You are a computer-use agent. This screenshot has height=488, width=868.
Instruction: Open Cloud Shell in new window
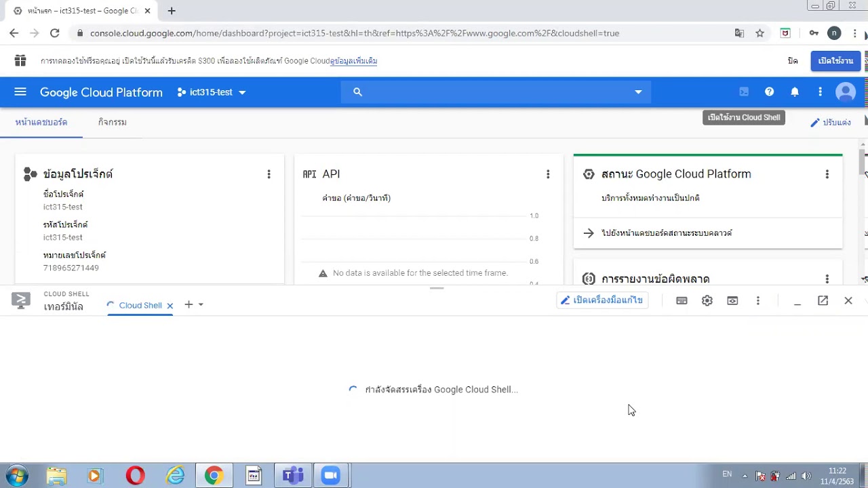pos(823,300)
